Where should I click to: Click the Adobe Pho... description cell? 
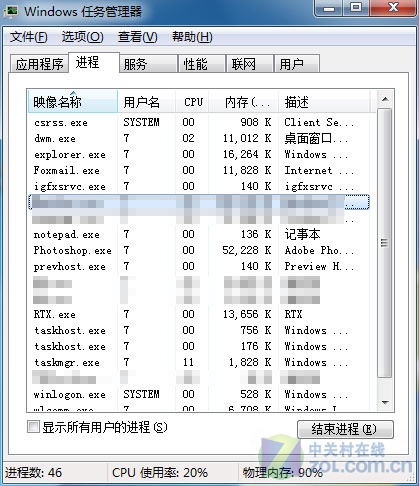tap(319, 250)
